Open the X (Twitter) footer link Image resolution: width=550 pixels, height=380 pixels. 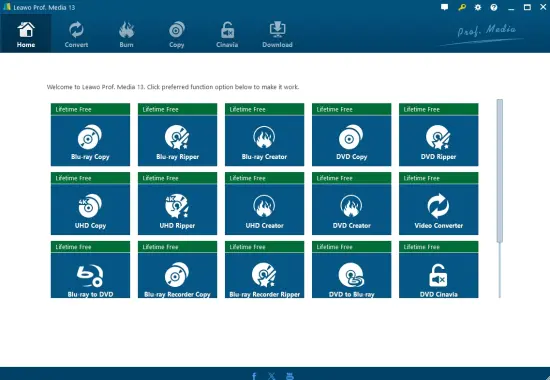(x=271, y=376)
